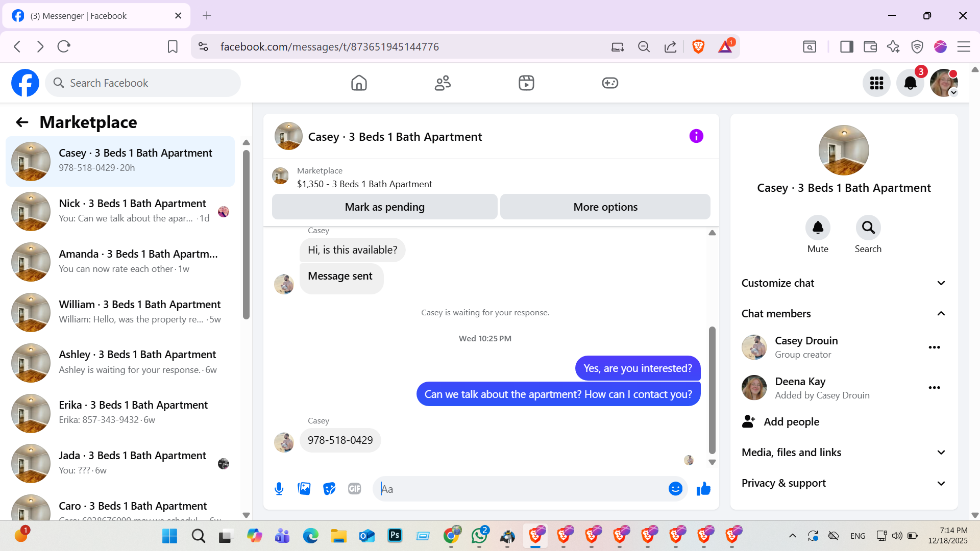
Task: Open Nick's apartment conversation
Action: point(120,211)
